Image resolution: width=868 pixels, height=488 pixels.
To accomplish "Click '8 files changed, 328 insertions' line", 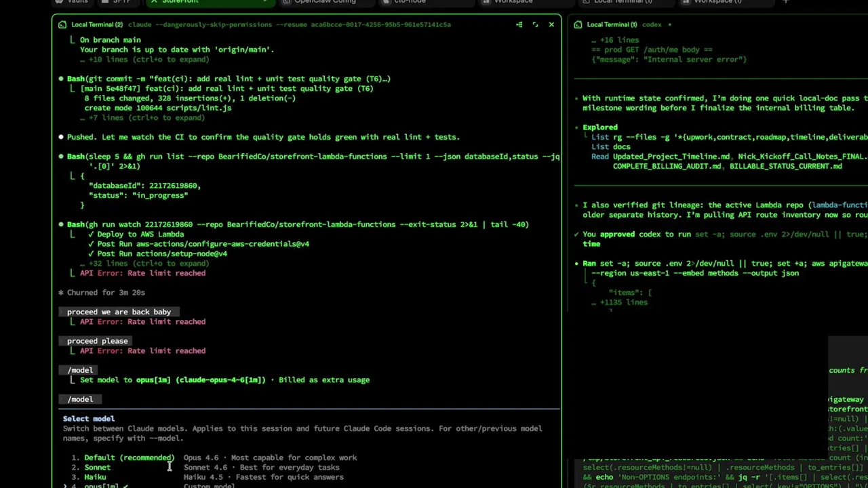I will pos(190,98).
